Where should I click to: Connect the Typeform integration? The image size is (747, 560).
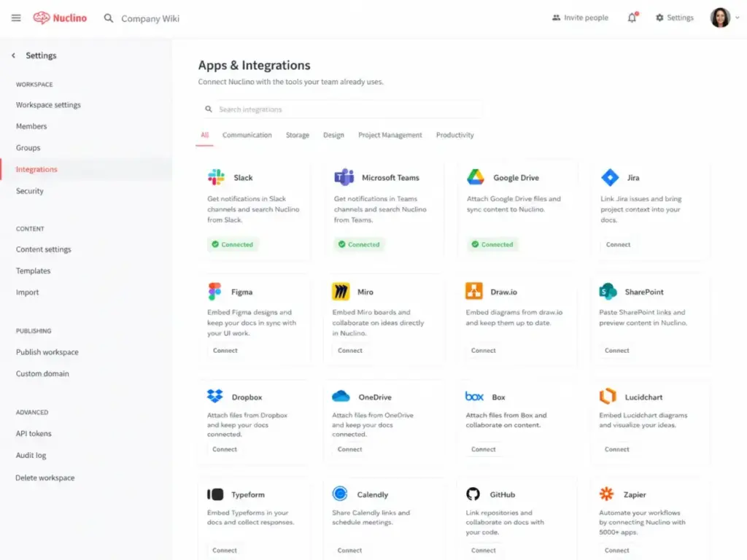(x=225, y=550)
